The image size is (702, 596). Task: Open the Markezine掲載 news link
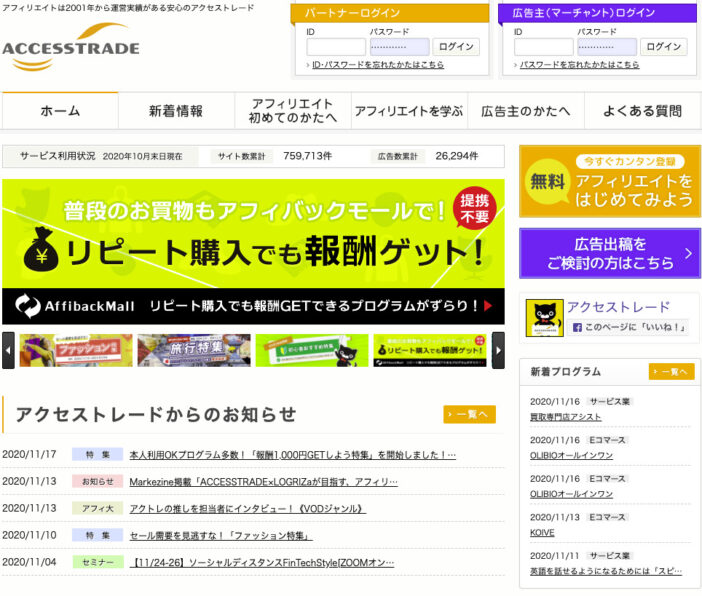click(263, 482)
